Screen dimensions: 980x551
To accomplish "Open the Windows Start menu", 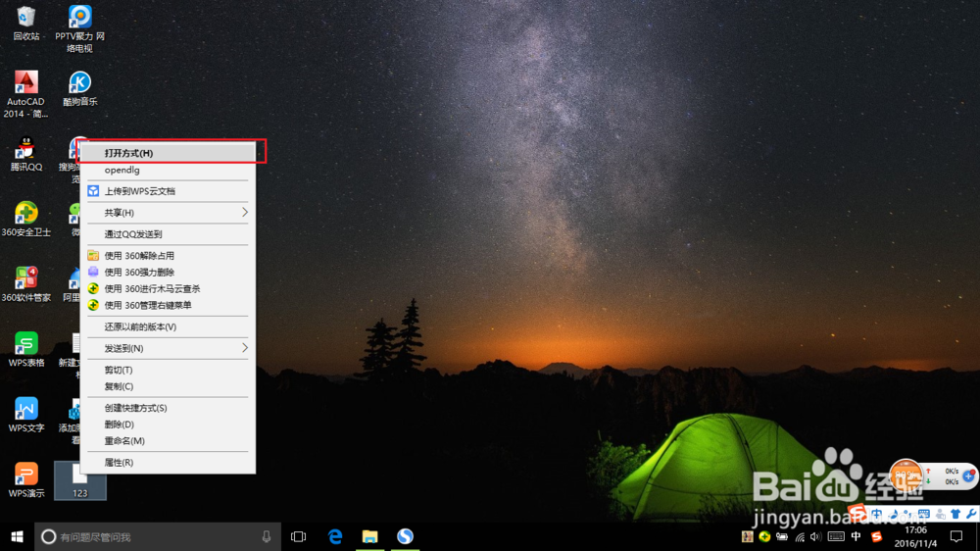I will tap(17, 536).
